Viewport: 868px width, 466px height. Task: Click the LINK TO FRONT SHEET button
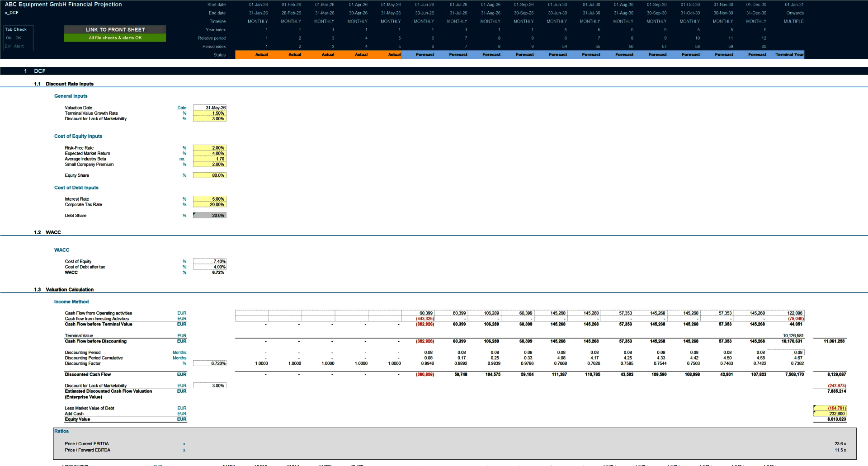point(114,29)
